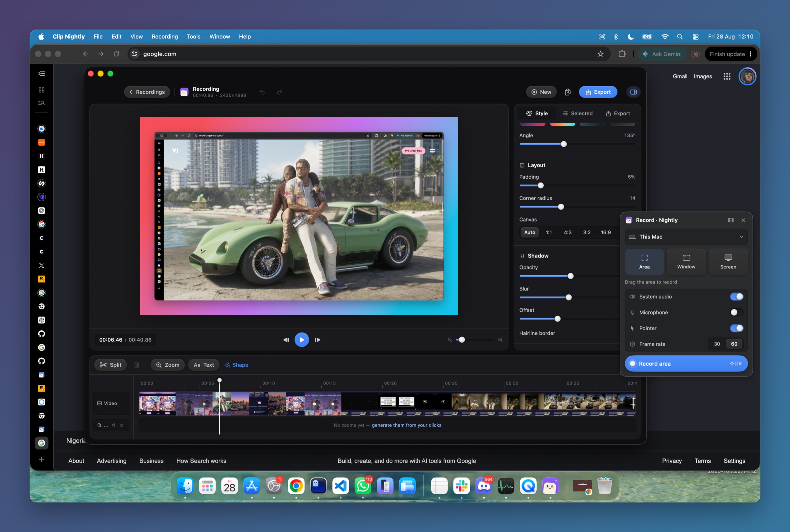Screen dimensions: 790x532
Task: Click the browser back arrow
Action: point(85,54)
